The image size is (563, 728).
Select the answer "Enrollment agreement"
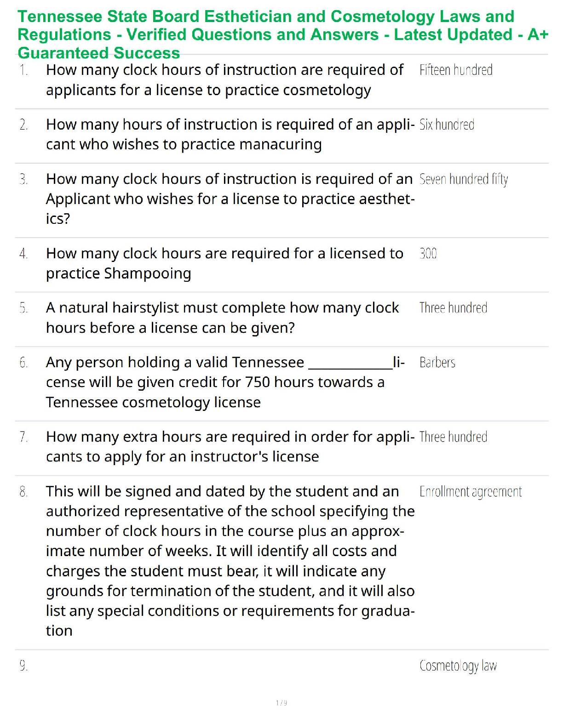click(x=471, y=492)
